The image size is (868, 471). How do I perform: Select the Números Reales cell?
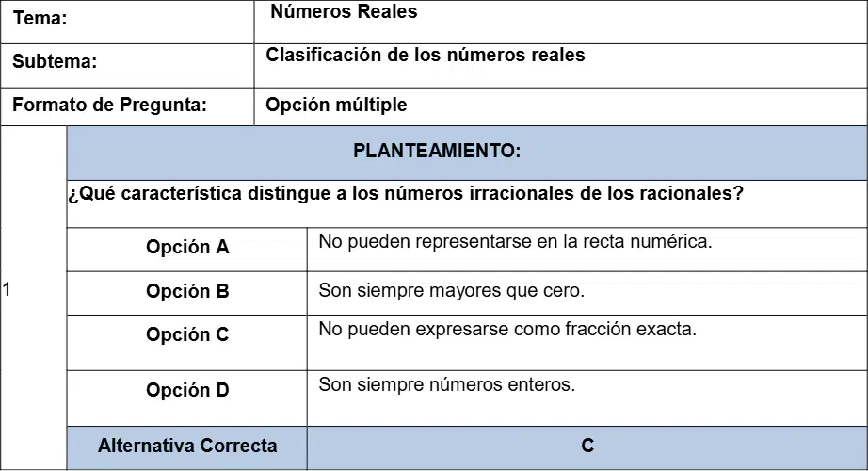(560, 23)
